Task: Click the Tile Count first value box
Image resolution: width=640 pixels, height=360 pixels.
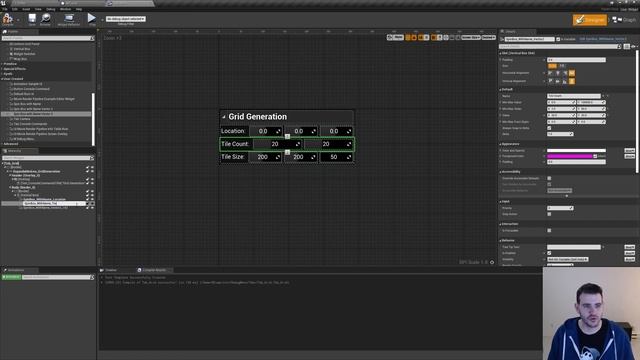Action: pyautogui.click(x=278, y=144)
